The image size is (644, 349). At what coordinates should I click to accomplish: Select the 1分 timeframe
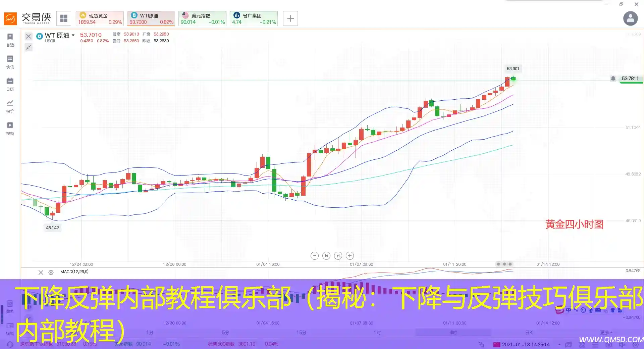[150, 332]
